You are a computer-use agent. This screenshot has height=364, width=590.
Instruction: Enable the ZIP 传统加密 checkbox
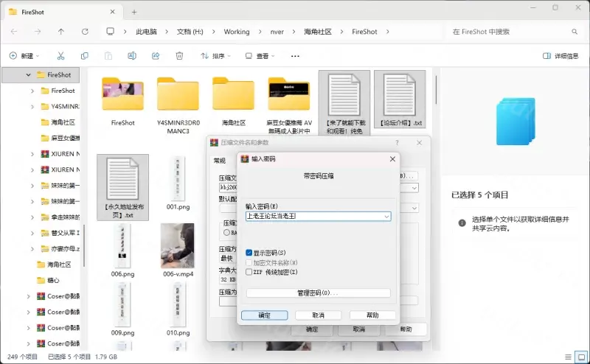(x=249, y=272)
